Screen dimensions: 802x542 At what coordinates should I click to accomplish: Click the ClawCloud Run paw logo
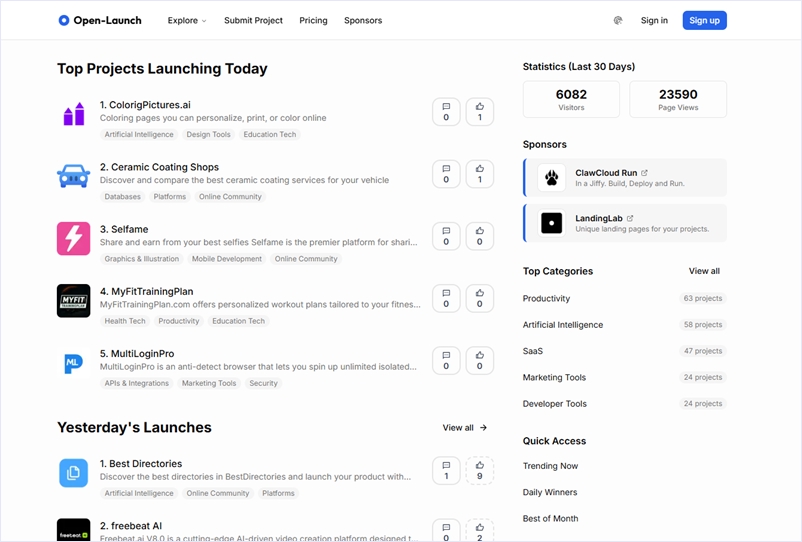pyautogui.click(x=551, y=178)
